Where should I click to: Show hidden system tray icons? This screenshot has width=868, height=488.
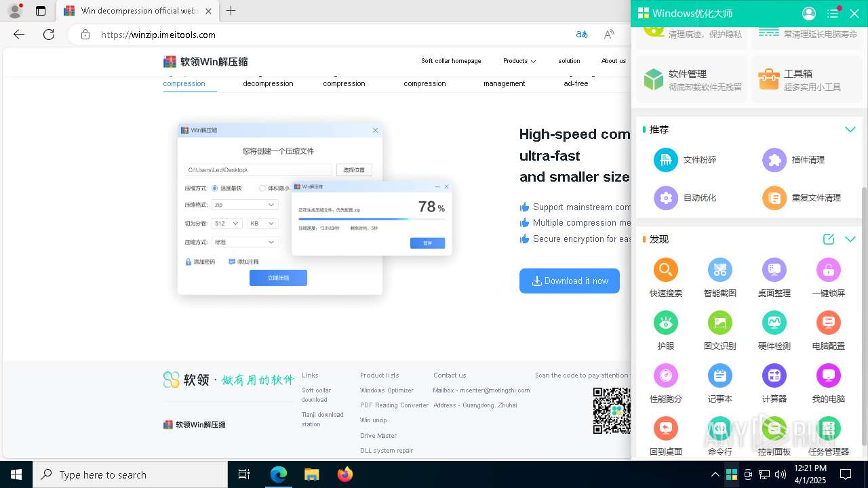pyautogui.click(x=715, y=474)
